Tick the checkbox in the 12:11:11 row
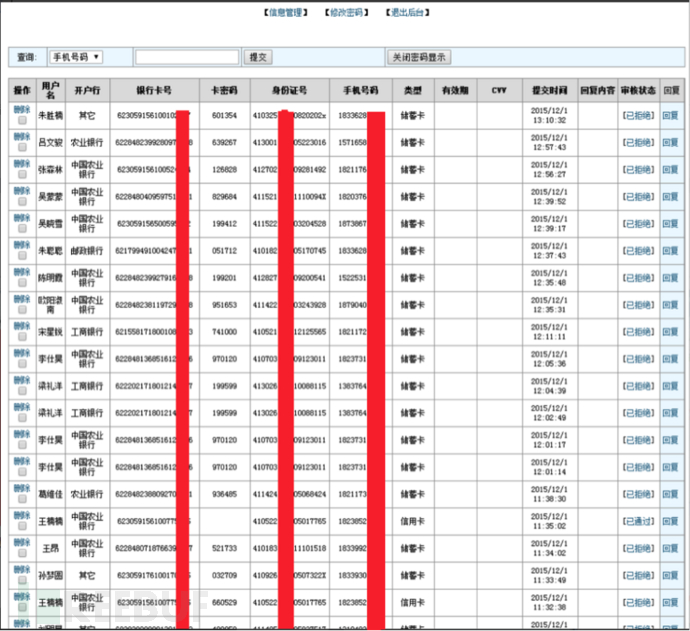Viewport: 690px width, 631px height. [x=22, y=337]
